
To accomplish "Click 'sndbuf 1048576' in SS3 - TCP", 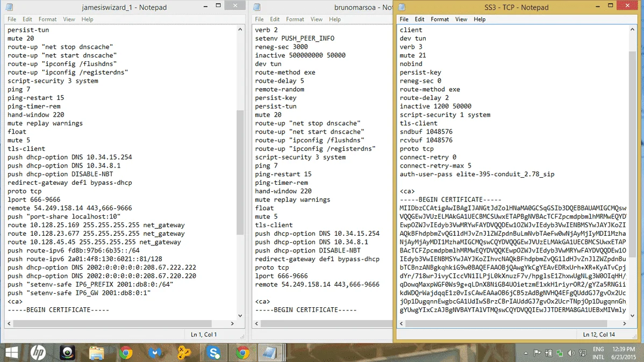I will (x=426, y=132).
